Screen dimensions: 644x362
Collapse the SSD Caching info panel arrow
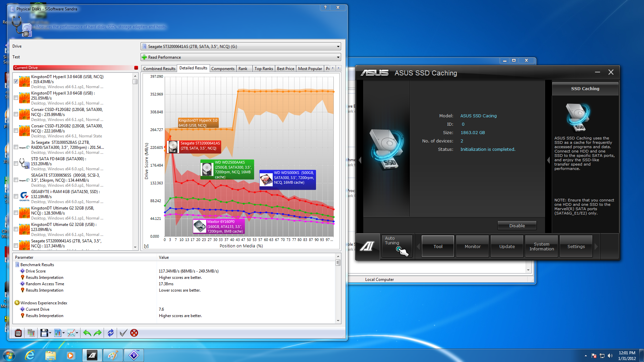tap(548, 160)
